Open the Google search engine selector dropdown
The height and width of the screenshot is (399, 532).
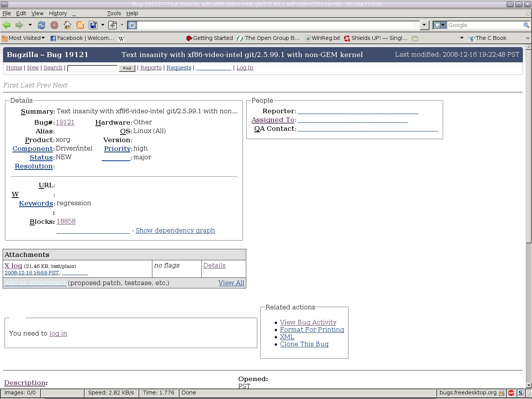click(x=440, y=25)
